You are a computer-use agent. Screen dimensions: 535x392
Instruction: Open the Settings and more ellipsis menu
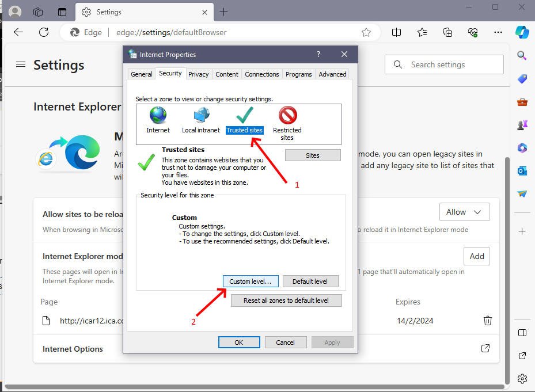point(498,32)
